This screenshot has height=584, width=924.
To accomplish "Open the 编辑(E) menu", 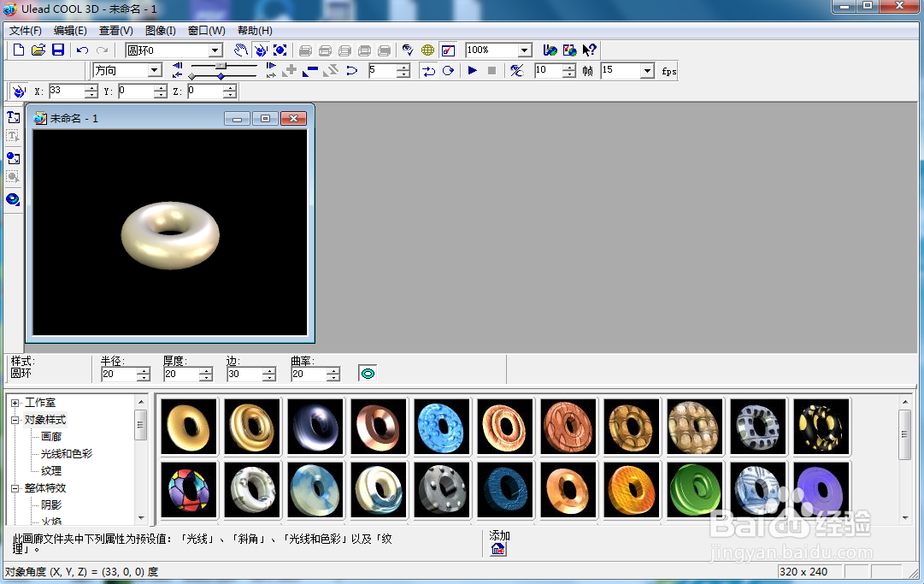I will pyautogui.click(x=70, y=31).
